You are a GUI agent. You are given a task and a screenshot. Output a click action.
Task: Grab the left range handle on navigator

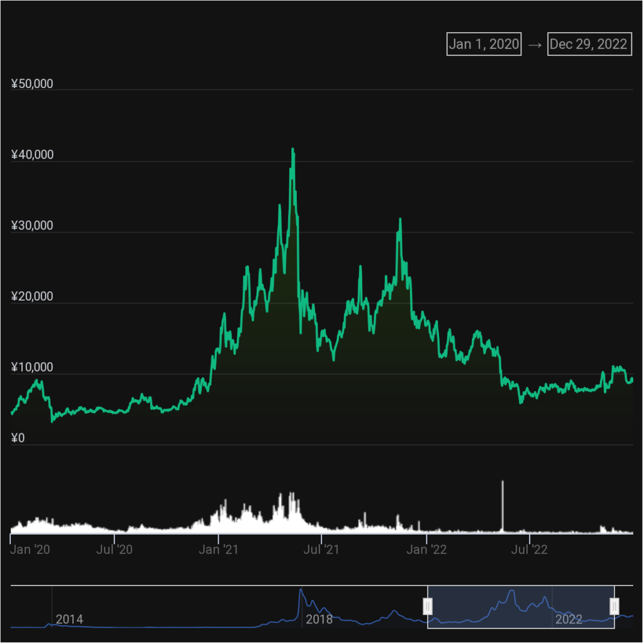(428, 606)
